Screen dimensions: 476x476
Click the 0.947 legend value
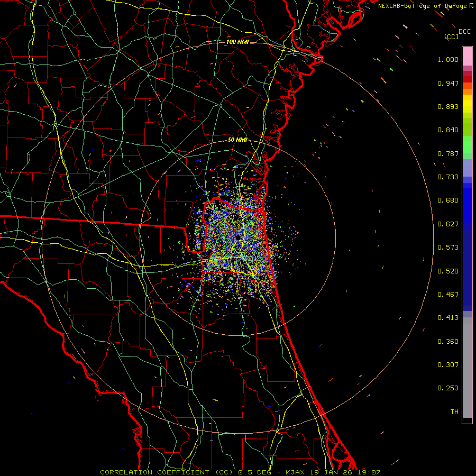[x=448, y=83]
